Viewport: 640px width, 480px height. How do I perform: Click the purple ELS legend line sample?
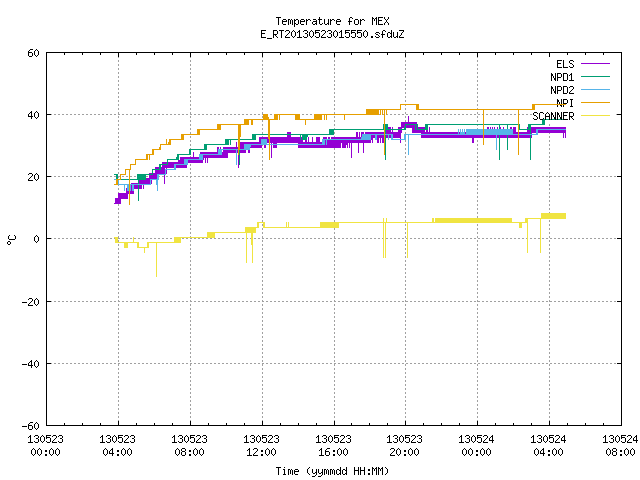tap(595, 64)
